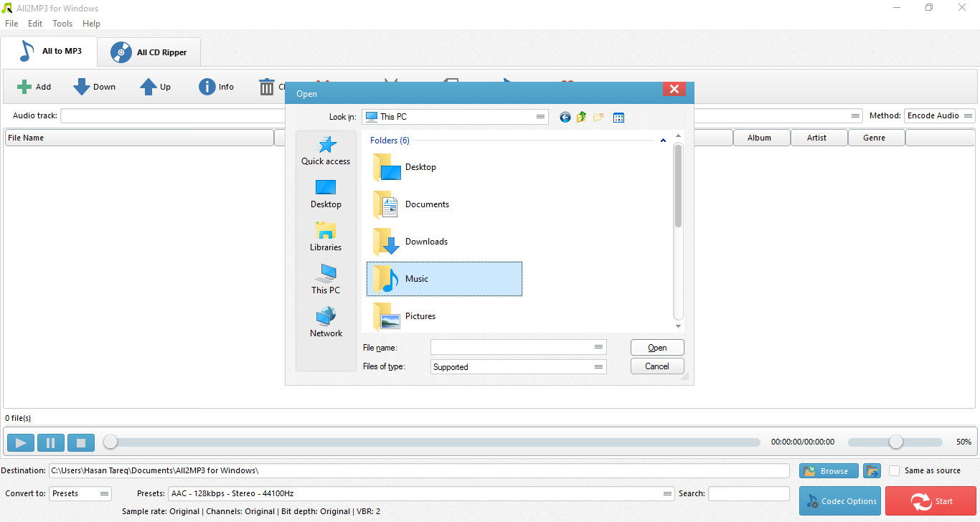Open the Convert to dropdown

pyautogui.click(x=105, y=494)
